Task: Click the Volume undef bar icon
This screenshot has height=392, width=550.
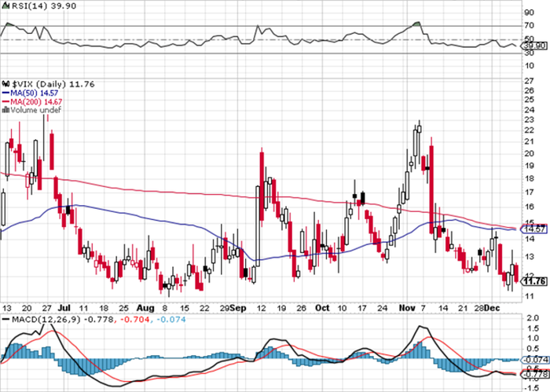Action: [x=6, y=110]
